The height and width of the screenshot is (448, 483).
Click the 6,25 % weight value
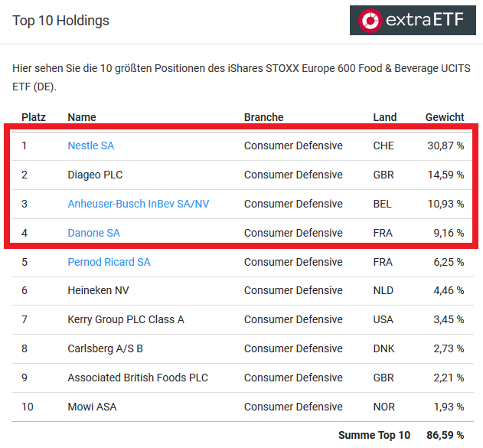click(449, 262)
